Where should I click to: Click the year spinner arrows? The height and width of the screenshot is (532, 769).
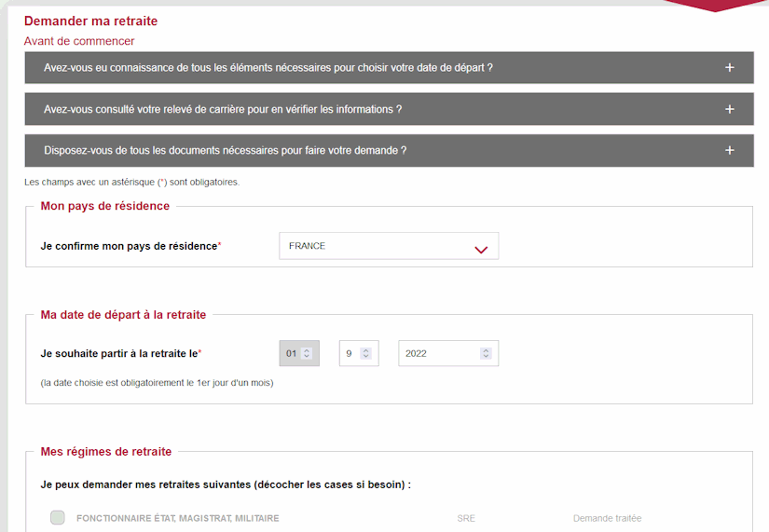[x=485, y=353]
